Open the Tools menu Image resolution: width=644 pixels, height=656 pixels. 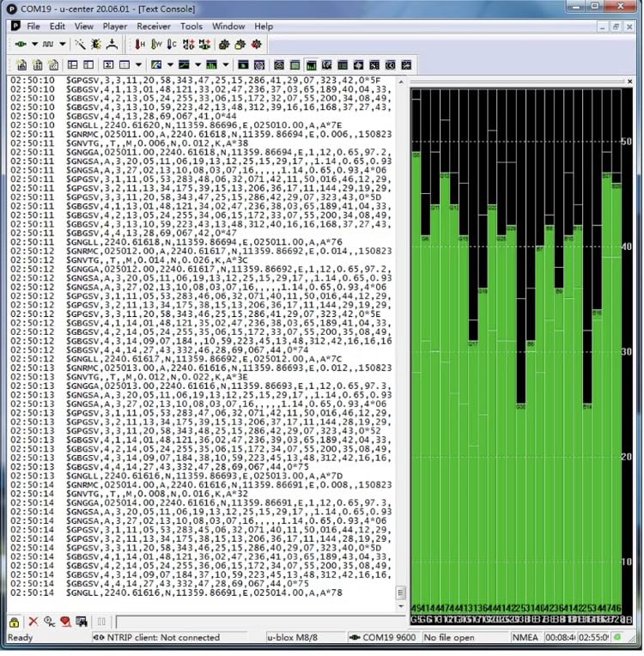pyautogui.click(x=191, y=27)
